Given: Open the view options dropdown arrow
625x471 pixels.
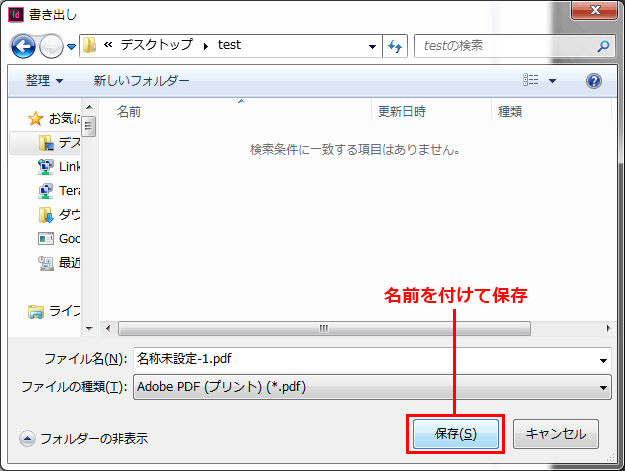Looking at the screenshot, I should point(552,81).
